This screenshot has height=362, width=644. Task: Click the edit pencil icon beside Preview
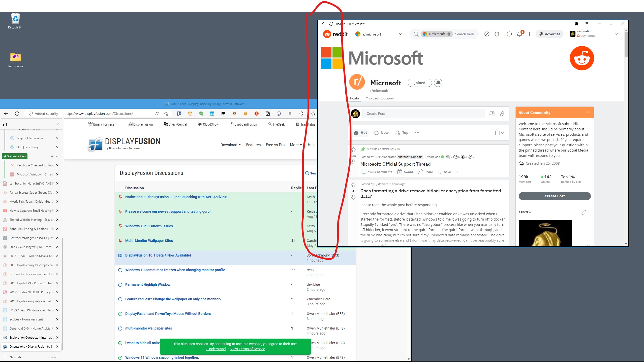[584, 212]
